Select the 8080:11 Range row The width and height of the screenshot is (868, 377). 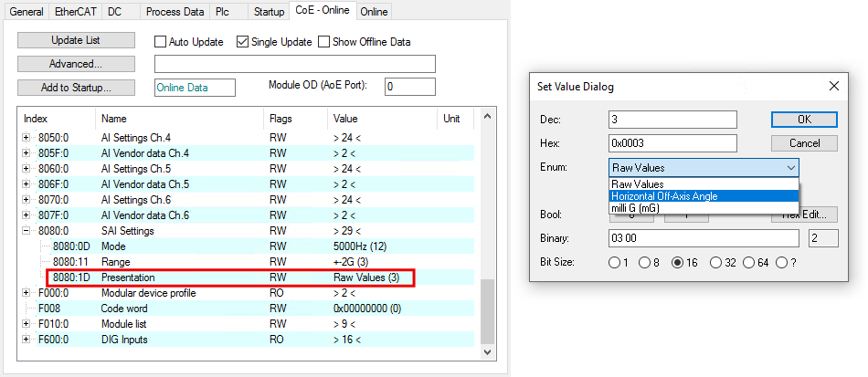247,261
